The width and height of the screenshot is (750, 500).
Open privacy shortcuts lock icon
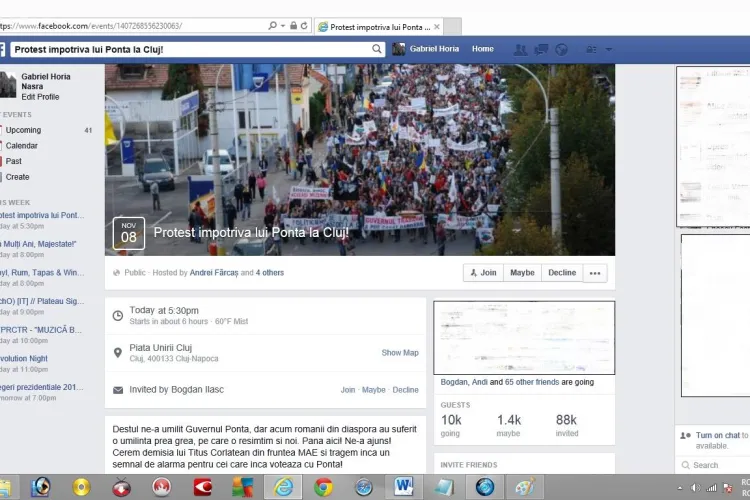591,49
